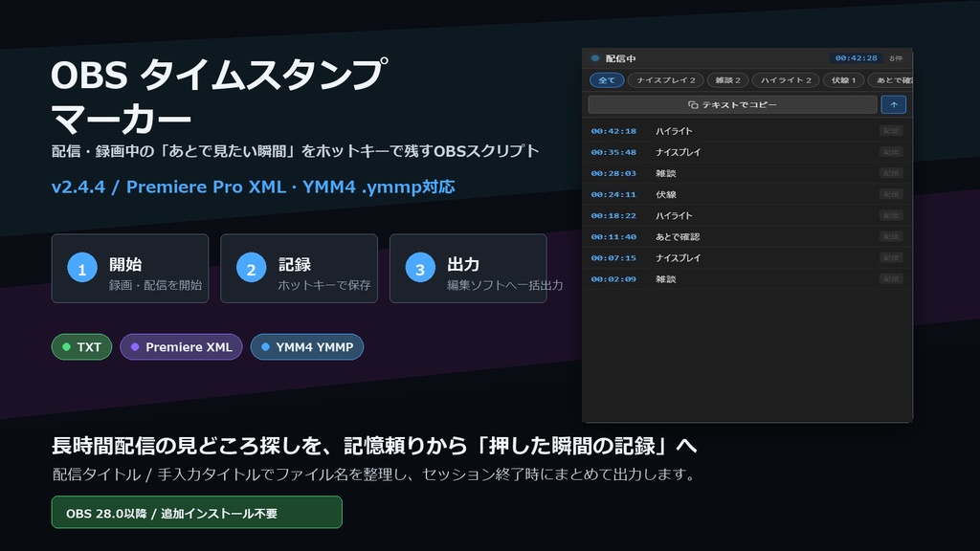980x551 pixels.
Task: Click the gray badge in the 00:42:18 row
Action: pos(891,131)
